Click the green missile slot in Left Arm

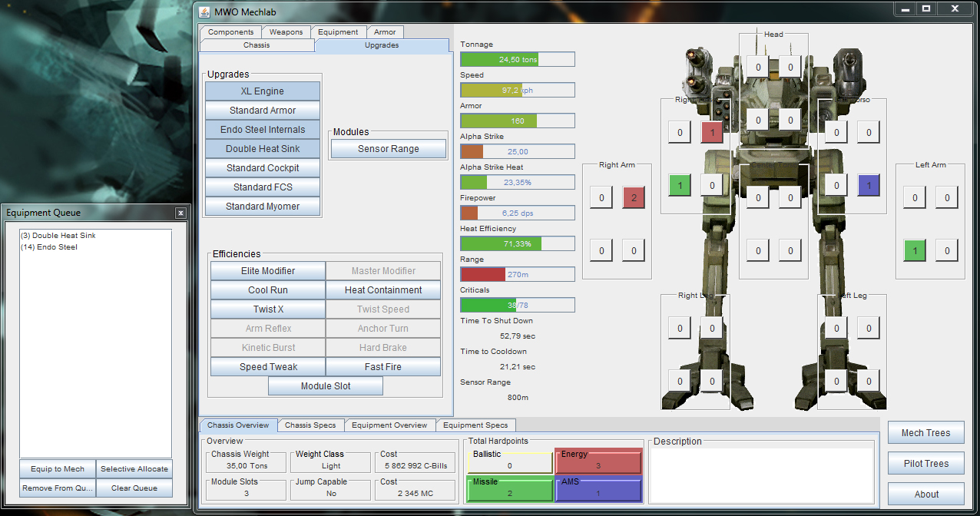pos(915,250)
